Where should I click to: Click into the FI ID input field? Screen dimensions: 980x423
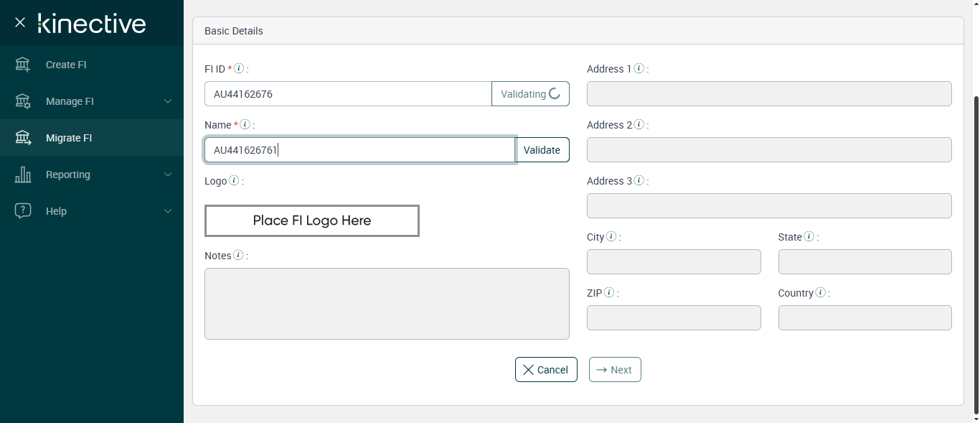[x=348, y=94]
